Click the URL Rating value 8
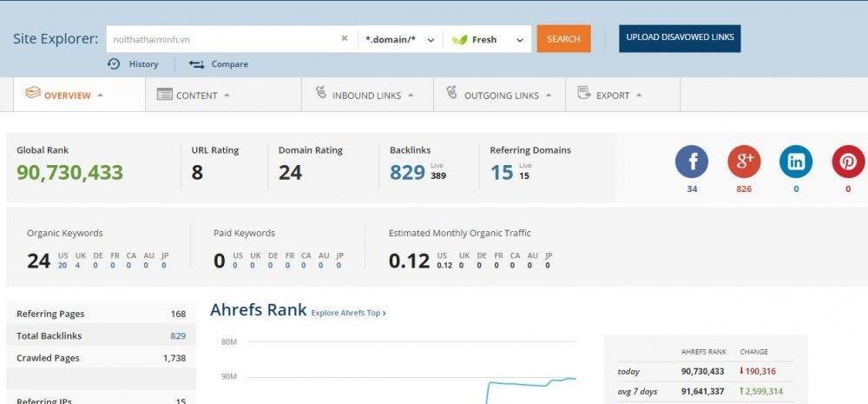This screenshot has height=404, width=868. pos(197,172)
